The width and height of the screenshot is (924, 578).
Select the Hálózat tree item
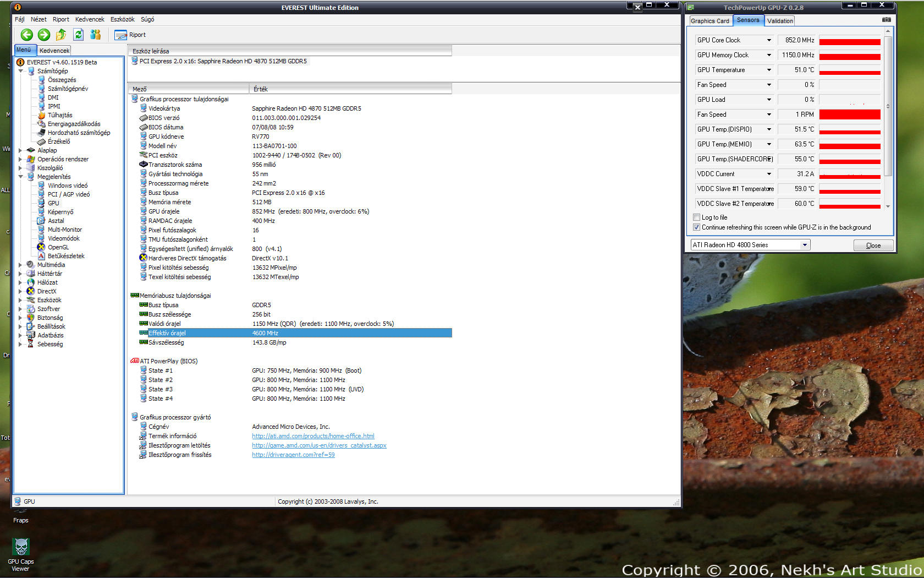click(47, 282)
